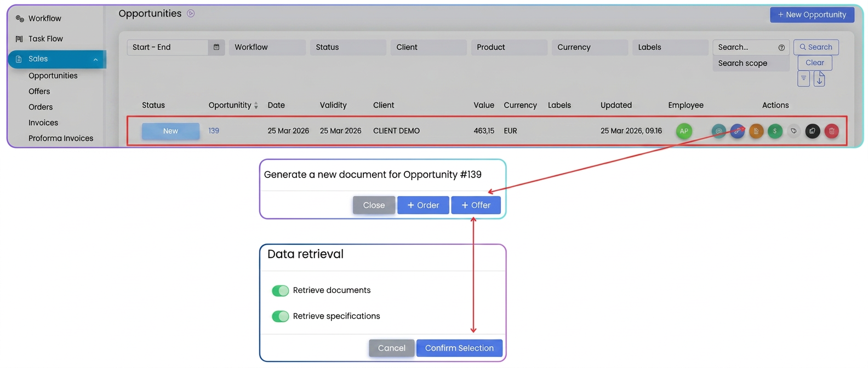
Task: Open opportunity number 139 link
Action: tap(214, 131)
